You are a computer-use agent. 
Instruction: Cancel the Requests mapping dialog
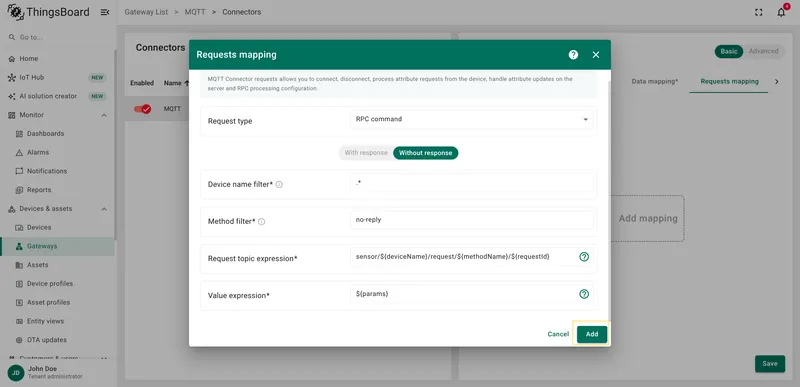coord(558,334)
